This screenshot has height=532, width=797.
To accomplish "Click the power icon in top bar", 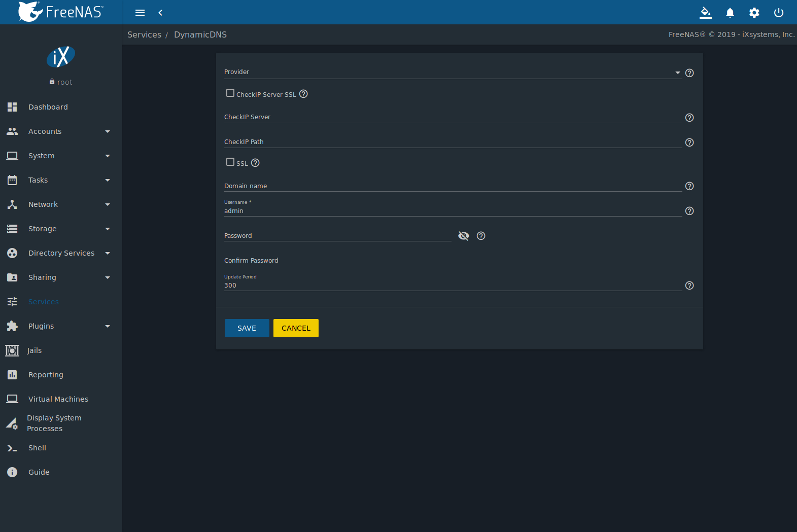I will coord(779,13).
